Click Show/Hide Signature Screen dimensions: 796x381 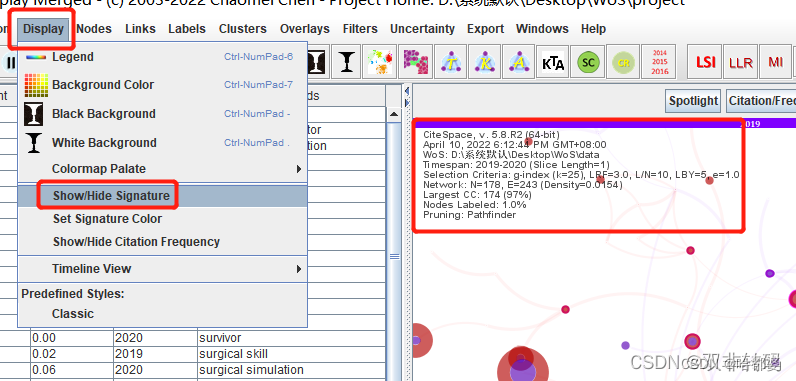click(162, 196)
